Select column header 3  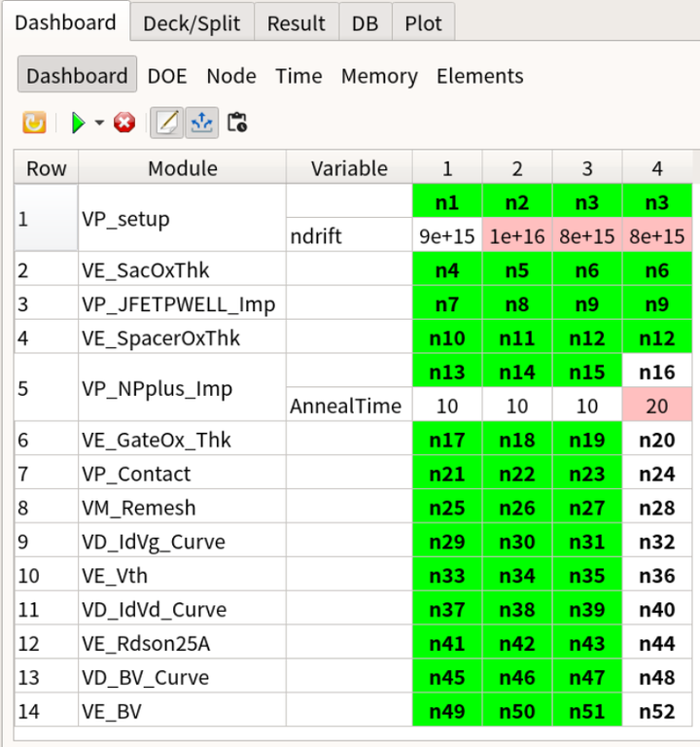tap(587, 168)
